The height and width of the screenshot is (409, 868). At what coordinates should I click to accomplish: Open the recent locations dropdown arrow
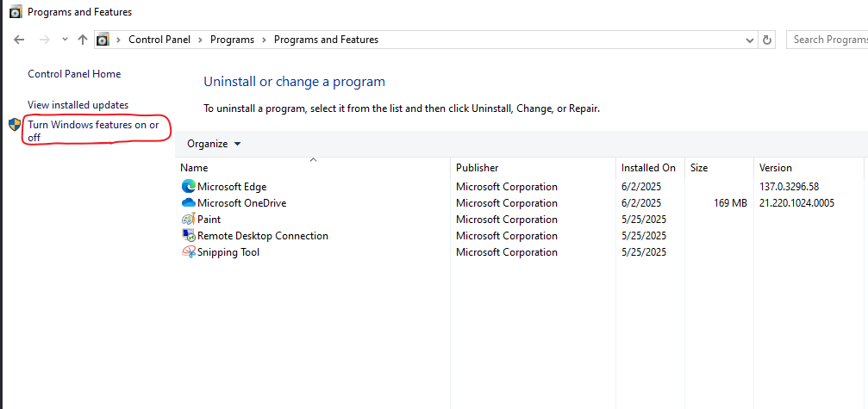(65, 40)
